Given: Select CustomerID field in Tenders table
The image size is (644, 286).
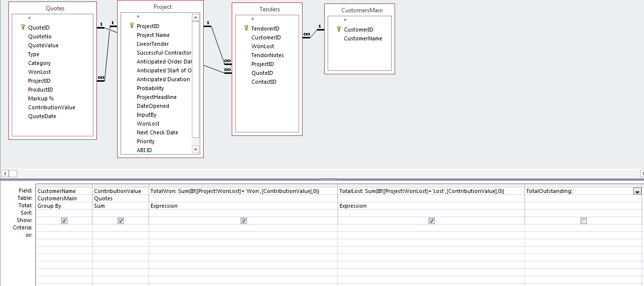Looking at the screenshot, I should [x=266, y=37].
